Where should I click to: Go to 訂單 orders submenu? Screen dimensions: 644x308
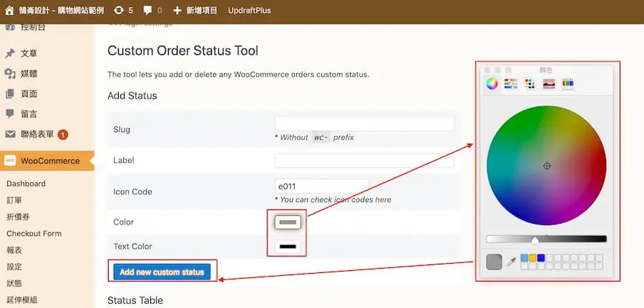[14, 200]
